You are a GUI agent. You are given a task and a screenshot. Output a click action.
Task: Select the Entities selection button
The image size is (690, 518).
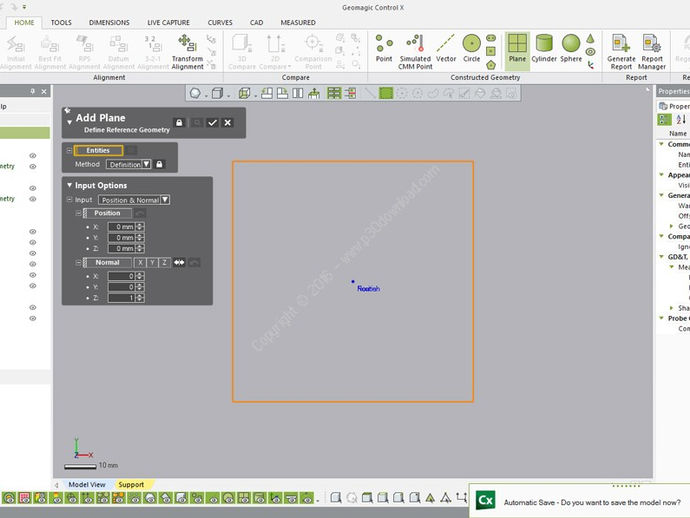(98, 151)
